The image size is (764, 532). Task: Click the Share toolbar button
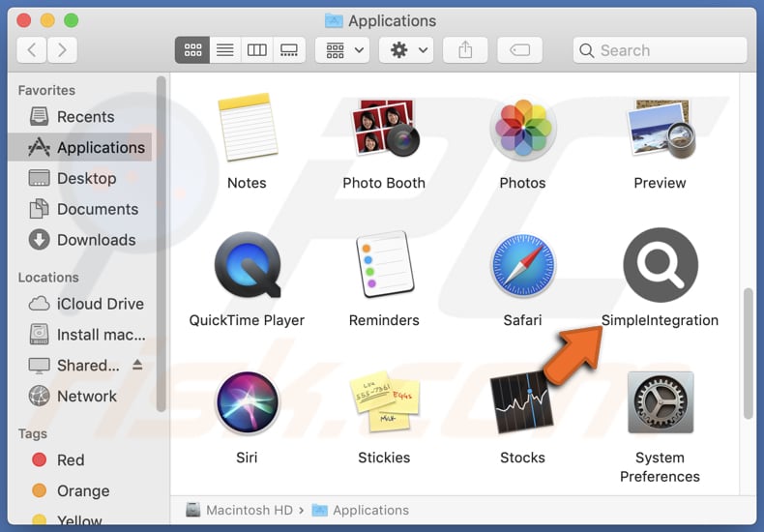point(465,49)
